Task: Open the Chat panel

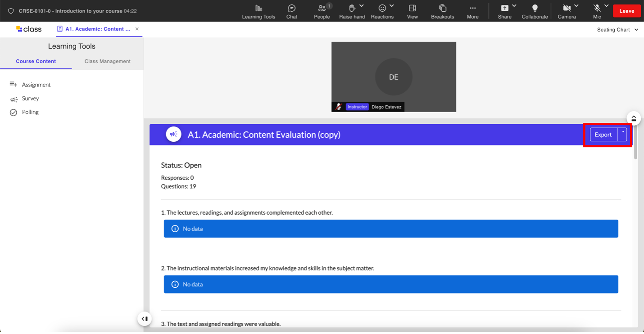Action: (x=291, y=11)
